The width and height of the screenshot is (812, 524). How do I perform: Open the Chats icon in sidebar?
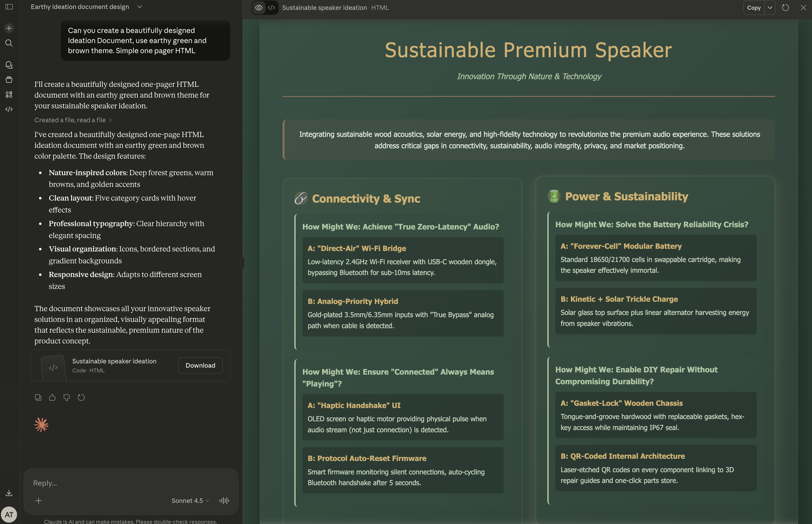tap(9, 65)
